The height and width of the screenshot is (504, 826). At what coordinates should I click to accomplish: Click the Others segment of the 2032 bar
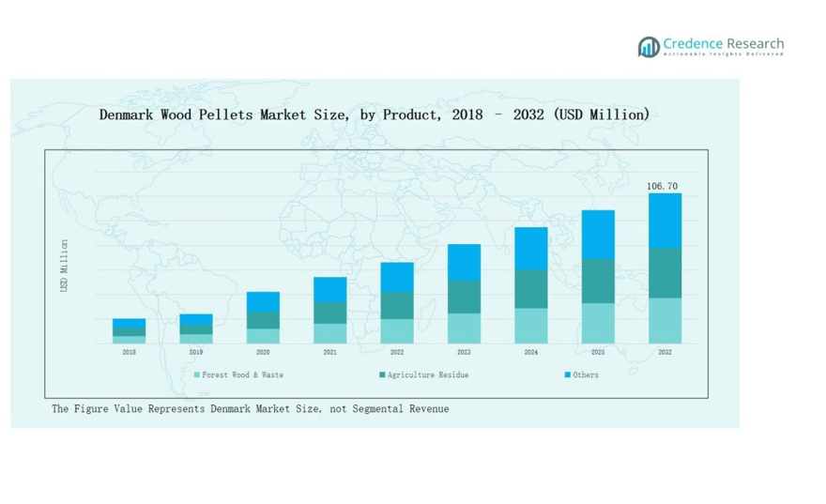tap(665, 221)
